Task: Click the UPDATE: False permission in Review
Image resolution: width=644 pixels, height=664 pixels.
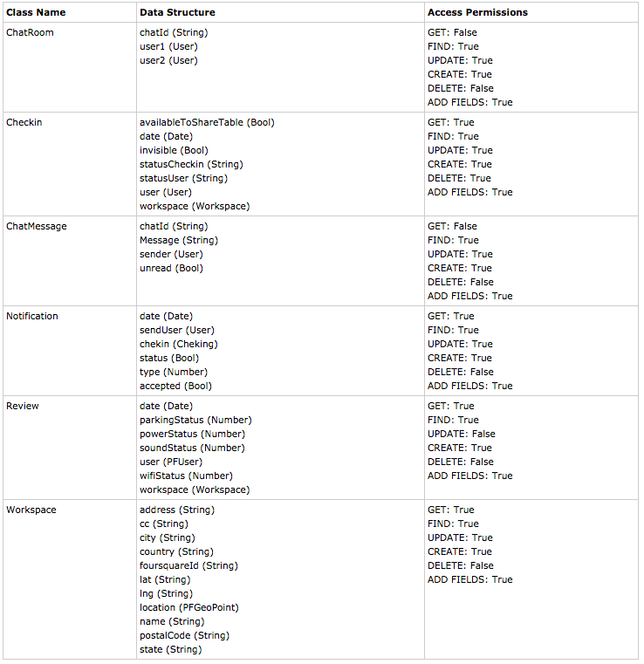Action: 462,434
